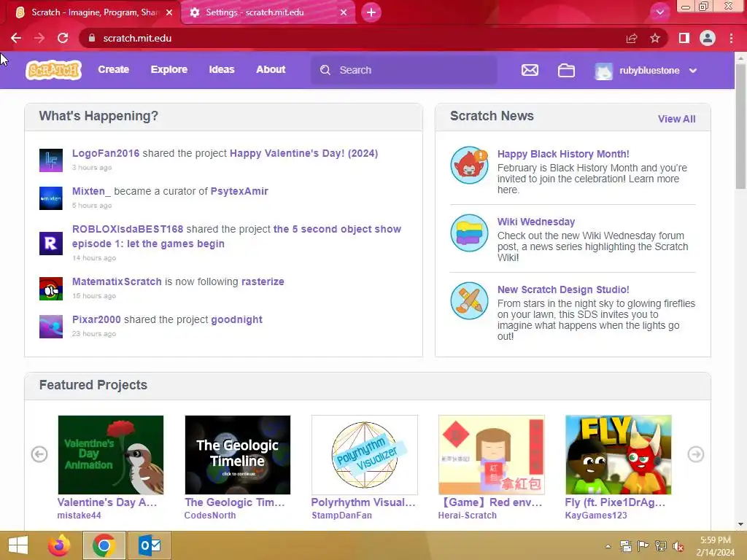
Task: Show next featured projects with right arrow
Action: click(x=695, y=454)
